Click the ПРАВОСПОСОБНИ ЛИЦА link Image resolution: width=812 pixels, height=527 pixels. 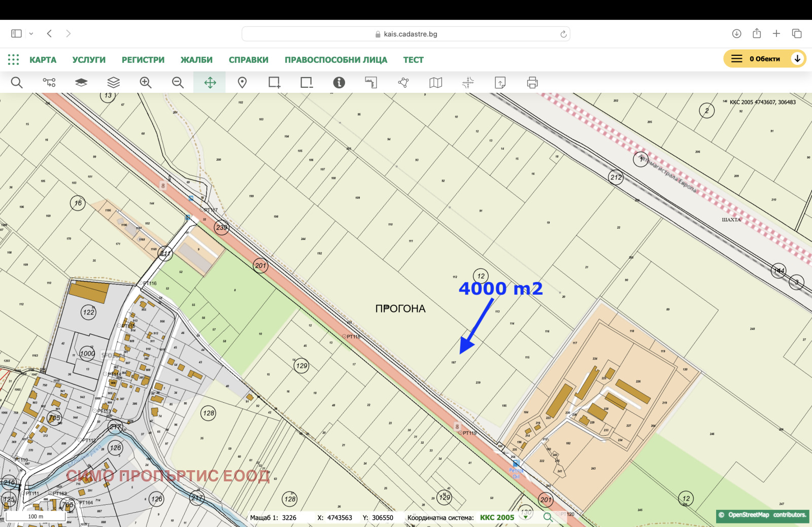tap(335, 60)
